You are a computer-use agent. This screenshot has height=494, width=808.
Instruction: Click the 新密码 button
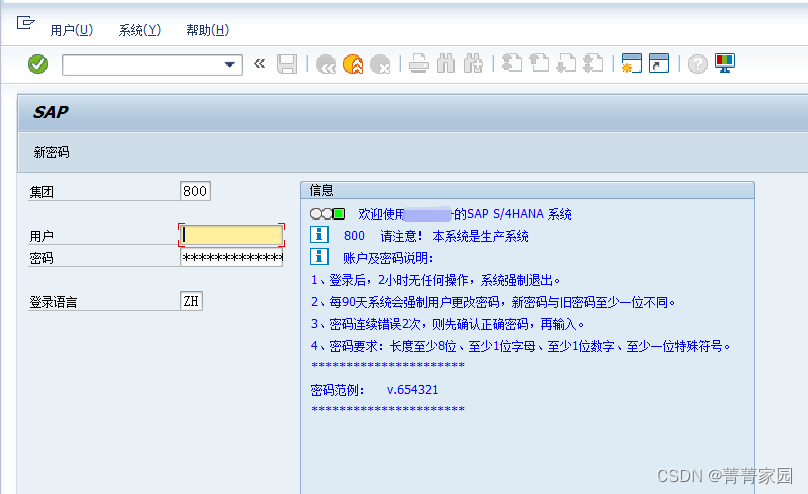click(x=51, y=152)
